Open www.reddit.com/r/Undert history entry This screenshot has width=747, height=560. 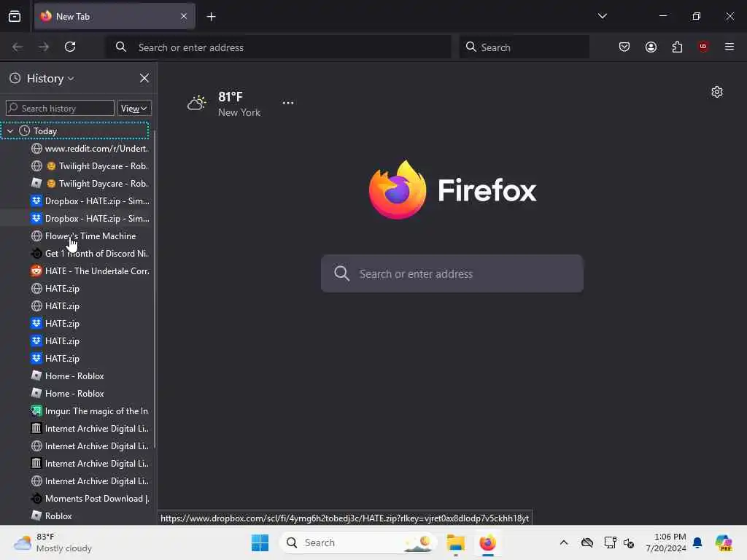(90, 149)
